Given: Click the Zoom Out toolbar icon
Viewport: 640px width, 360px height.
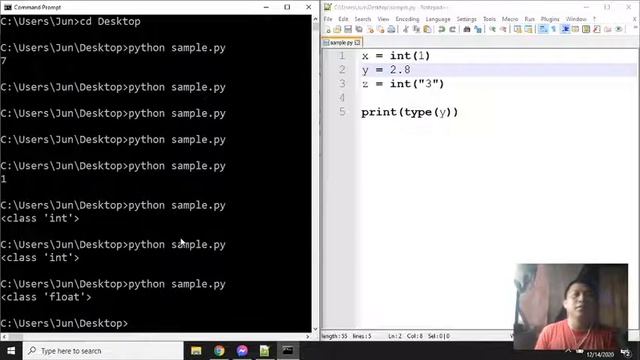Looking at the screenshot, I should point(503,29).
